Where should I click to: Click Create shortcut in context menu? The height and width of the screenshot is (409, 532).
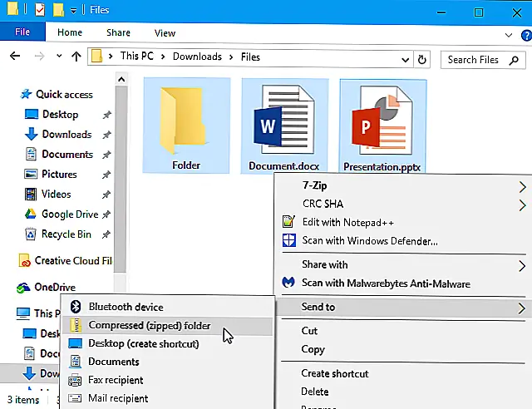point(335,374)
